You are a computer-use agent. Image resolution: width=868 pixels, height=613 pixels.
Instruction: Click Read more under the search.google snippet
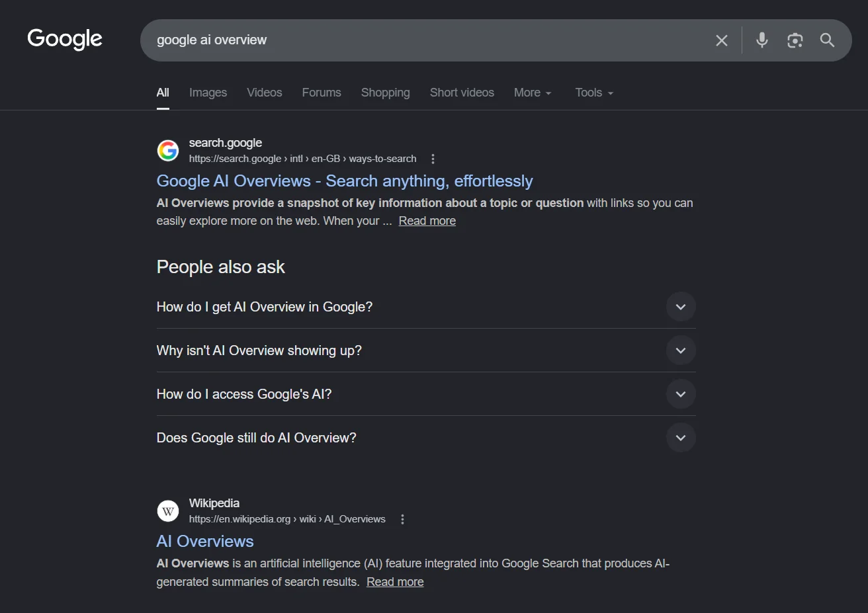(427, 221)
